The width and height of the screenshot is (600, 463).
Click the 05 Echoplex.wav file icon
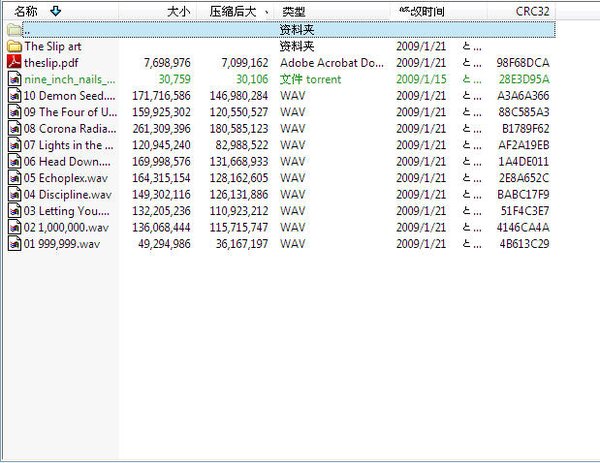coord(15,178)
